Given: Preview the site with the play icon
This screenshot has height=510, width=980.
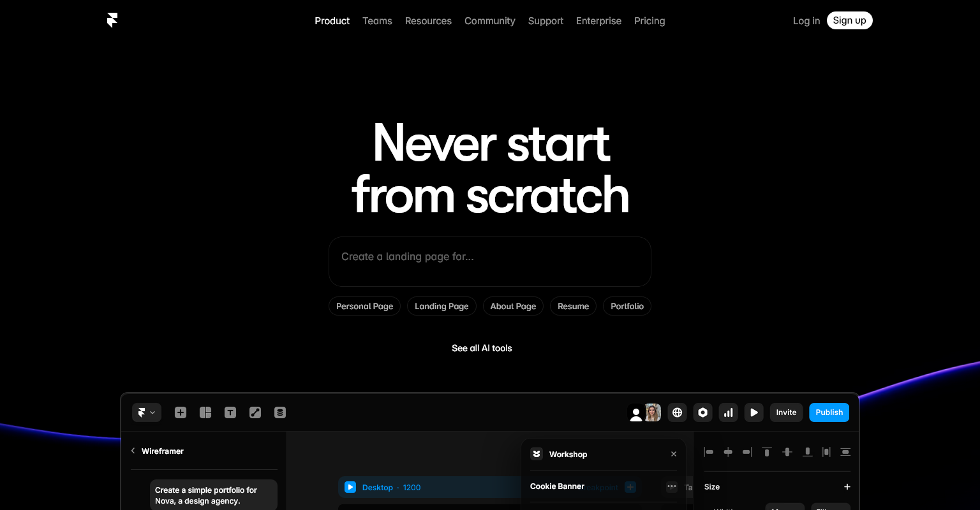Looking at the screenshot, I should [x=754, y=412].
